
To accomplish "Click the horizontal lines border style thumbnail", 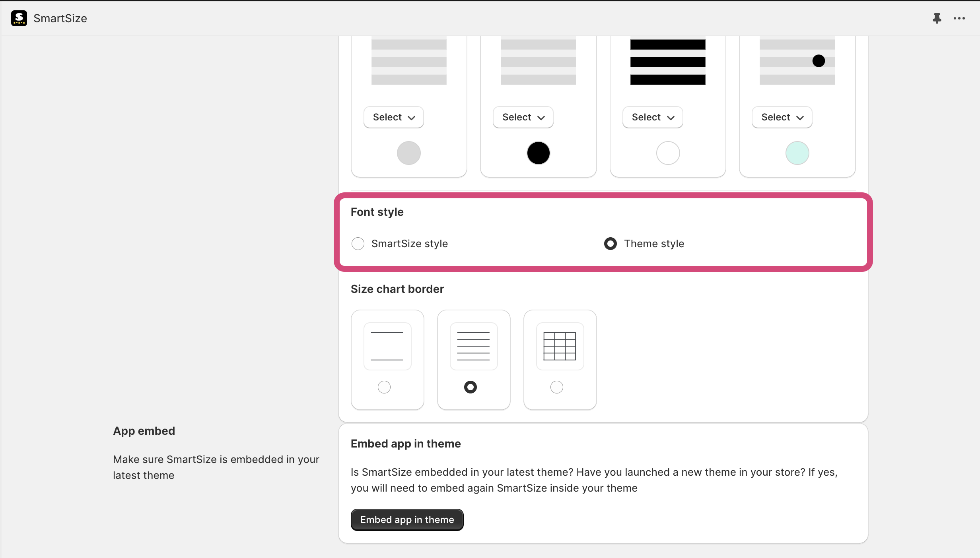I will 474,346.
